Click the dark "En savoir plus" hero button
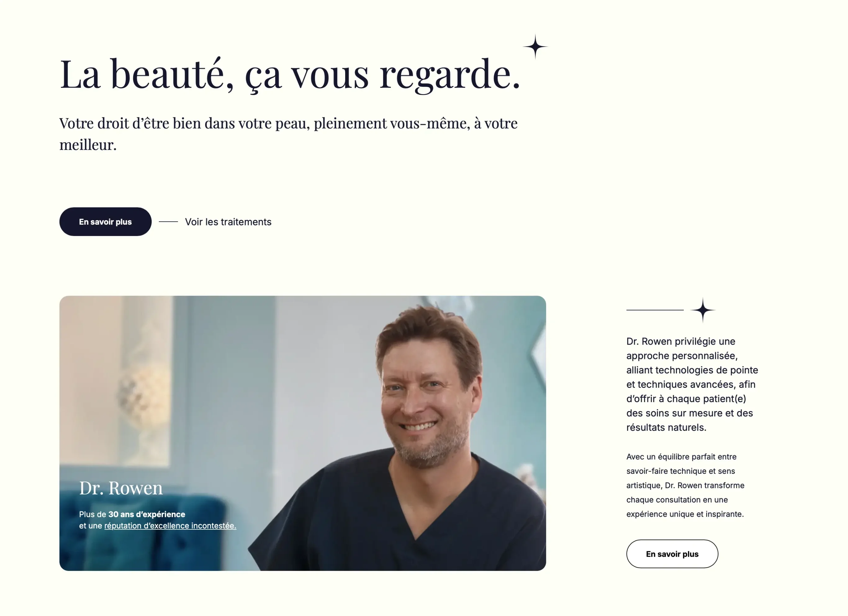 106,222
